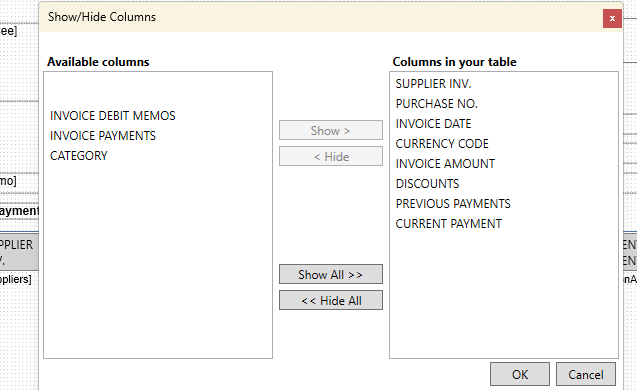The height and width of the screenshot is (390, 637).
Task: Select INVOICE PAYMENTS in available columns
Action: [103, 136]
